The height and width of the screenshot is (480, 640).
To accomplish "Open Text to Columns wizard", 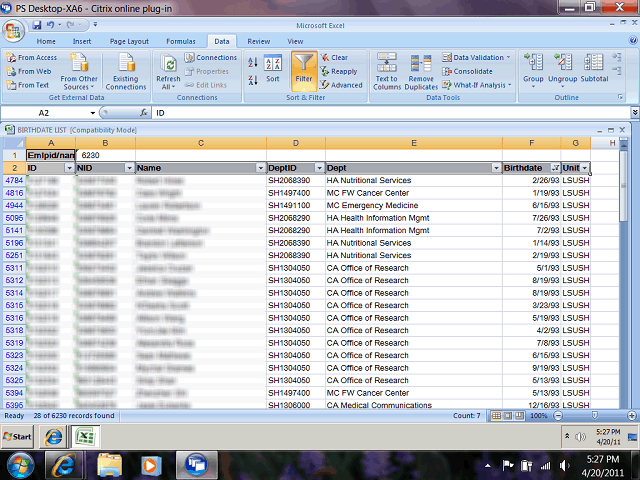I will click(x=387, y=70).
